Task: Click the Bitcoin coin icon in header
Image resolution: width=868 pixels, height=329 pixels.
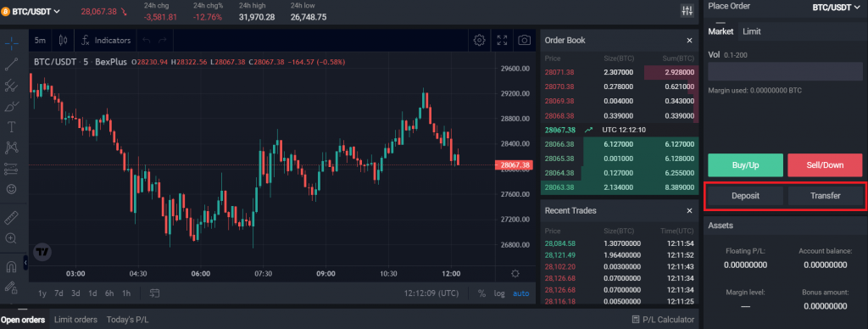Action: click(6, 11)
